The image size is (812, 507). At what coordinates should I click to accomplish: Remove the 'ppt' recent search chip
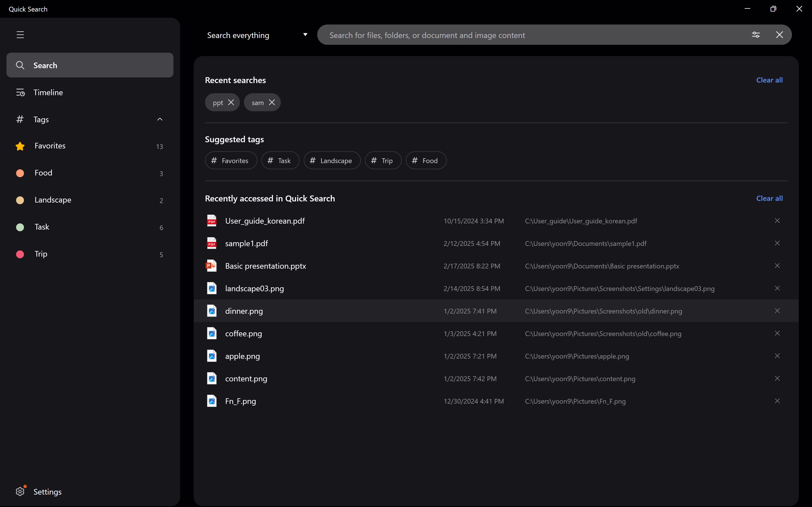tap(231, 103)
